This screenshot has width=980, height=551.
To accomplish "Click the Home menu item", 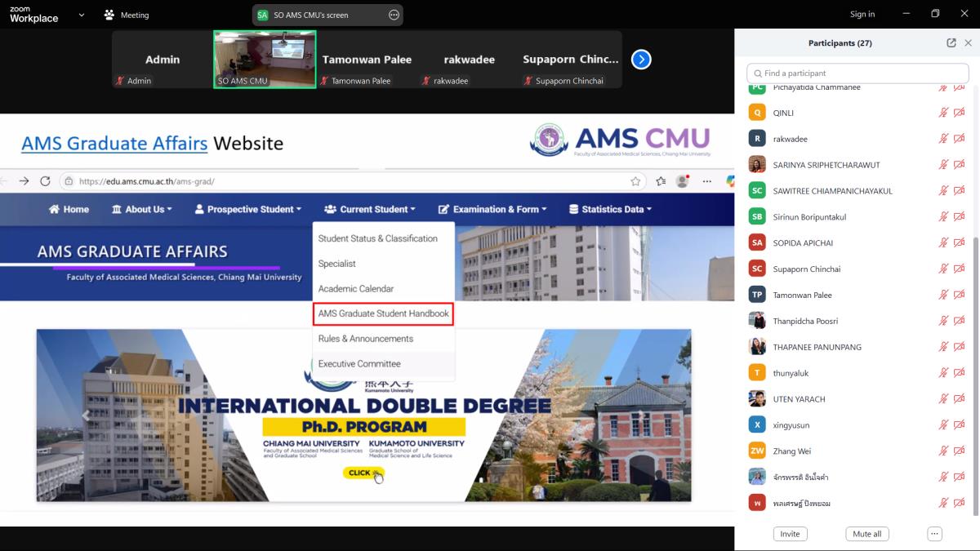I will click(69, 209).
